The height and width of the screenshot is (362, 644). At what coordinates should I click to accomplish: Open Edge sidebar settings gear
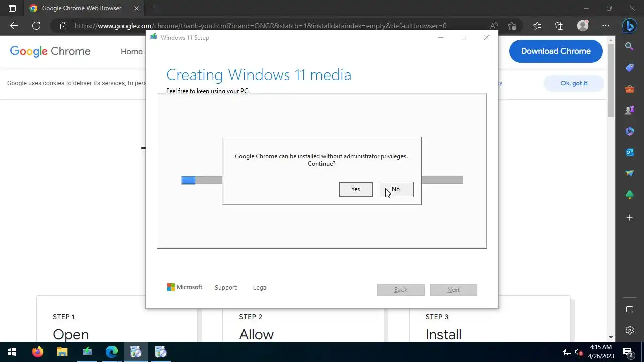pyautogui.click(x=629, y=330)
